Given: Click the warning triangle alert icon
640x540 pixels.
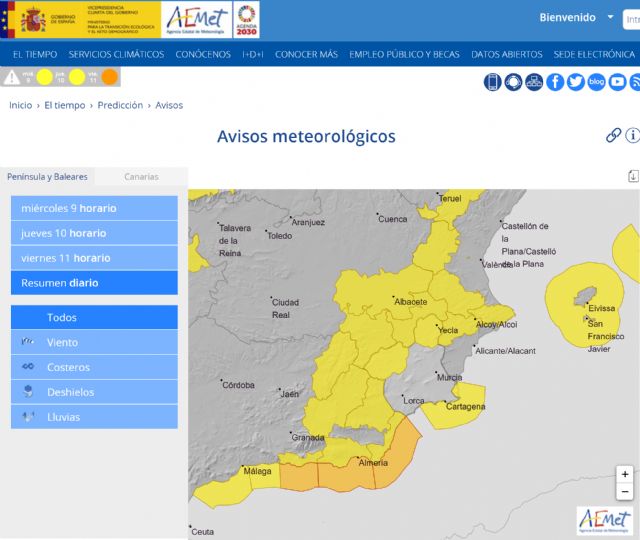Looking at the screenshot, I should click(12, 77).
